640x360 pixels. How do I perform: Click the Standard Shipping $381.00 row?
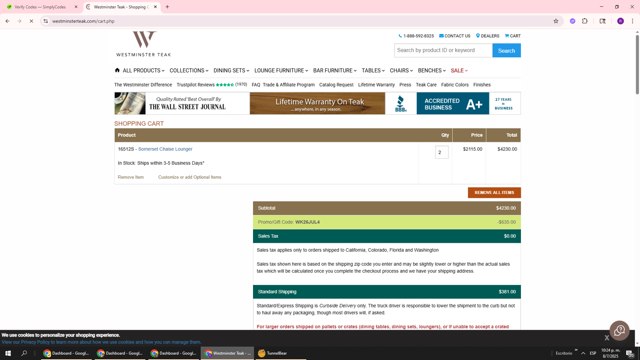click(387, 292)
